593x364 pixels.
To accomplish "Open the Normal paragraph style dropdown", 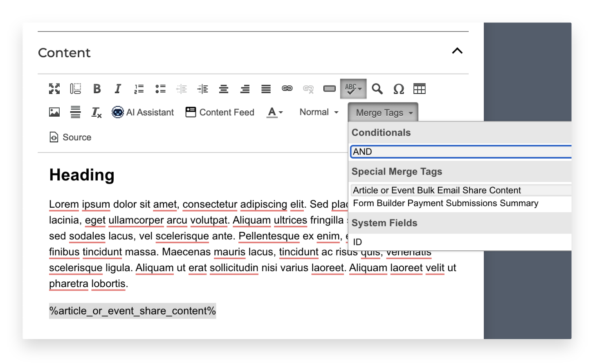I will click(x=319, y=112).
